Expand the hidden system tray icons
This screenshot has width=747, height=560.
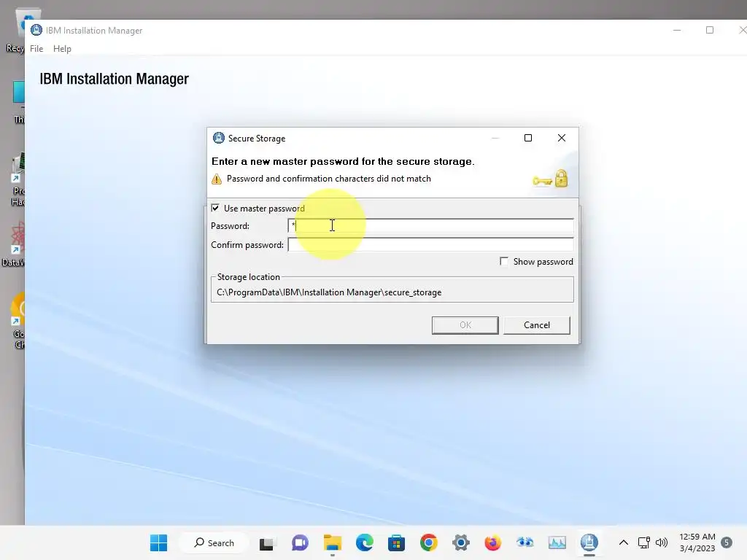[623, 542]
